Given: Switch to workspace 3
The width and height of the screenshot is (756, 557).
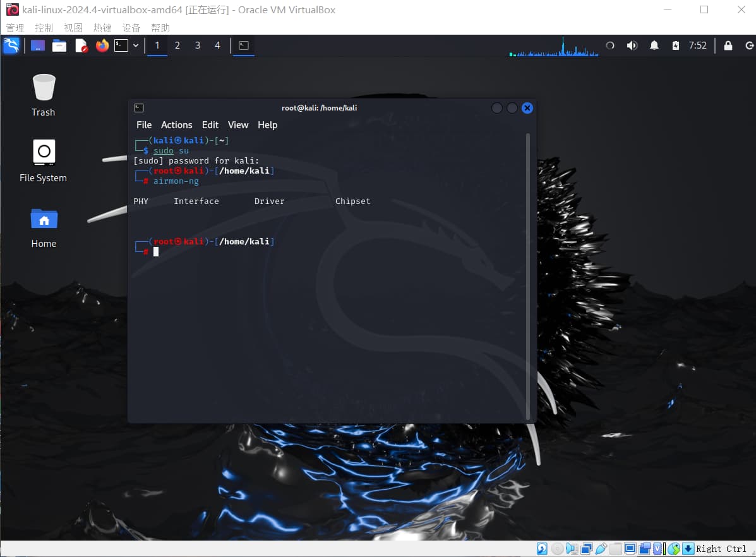Looking at the screenshot, I should click(198, 45).
